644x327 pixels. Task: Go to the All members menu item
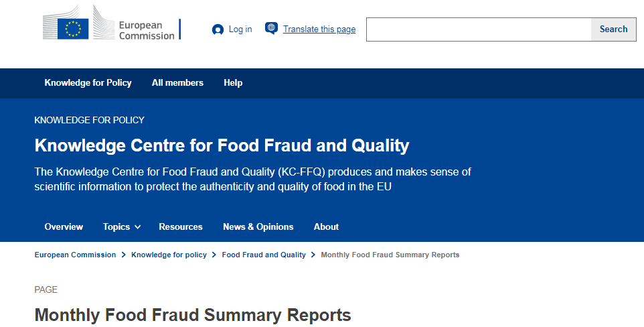pyautogui.click(x=177, y=83)
